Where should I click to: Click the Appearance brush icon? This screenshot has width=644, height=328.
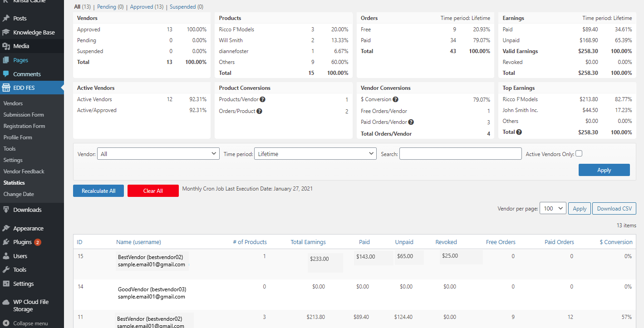[x=6, y=229]
